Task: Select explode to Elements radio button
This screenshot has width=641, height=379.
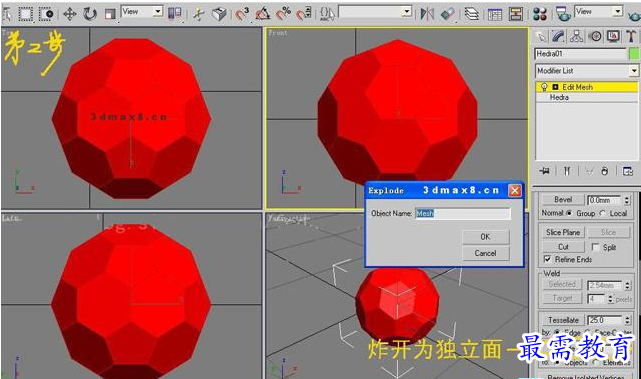Action: point(596,362)
